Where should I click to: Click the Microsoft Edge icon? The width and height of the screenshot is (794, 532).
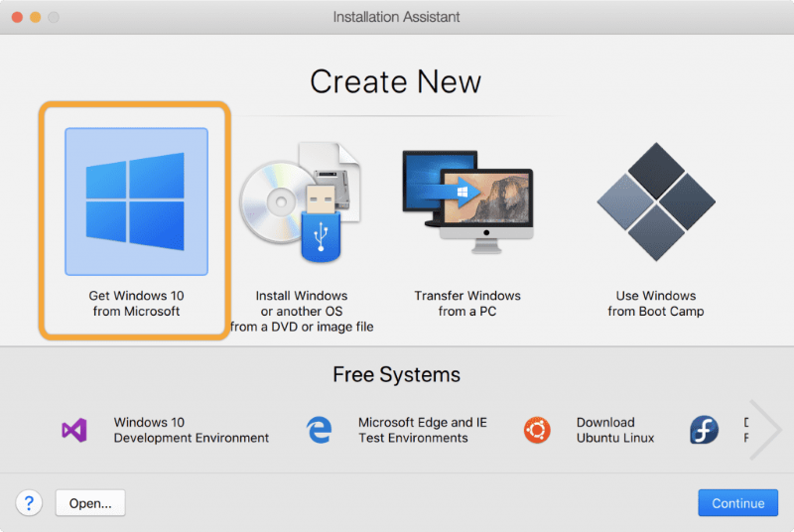[x=319, y=430]
